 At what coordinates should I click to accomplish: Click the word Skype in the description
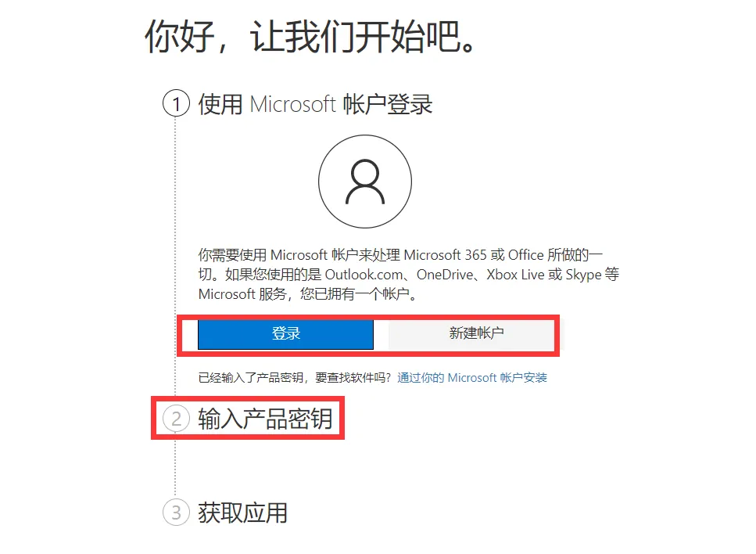[583, 275]
